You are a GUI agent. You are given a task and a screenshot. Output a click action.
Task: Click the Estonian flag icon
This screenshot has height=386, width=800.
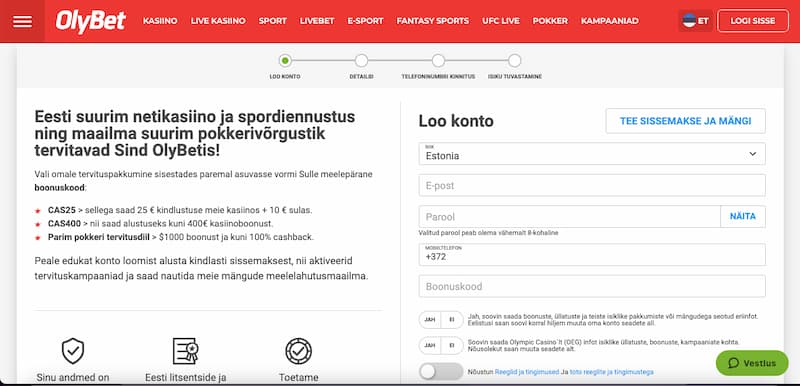click(689, 21)
